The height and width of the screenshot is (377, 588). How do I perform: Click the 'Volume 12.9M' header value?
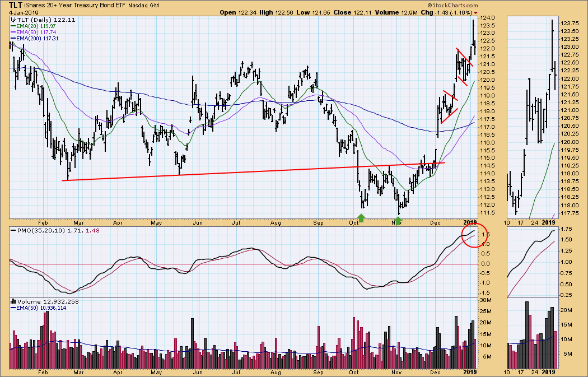[x=396, y=12]
